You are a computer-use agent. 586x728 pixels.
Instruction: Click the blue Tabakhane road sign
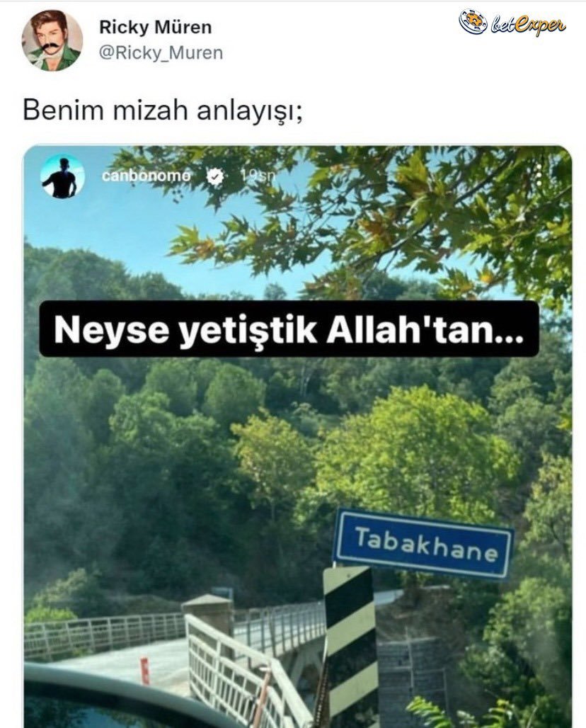tap(423, 544)
